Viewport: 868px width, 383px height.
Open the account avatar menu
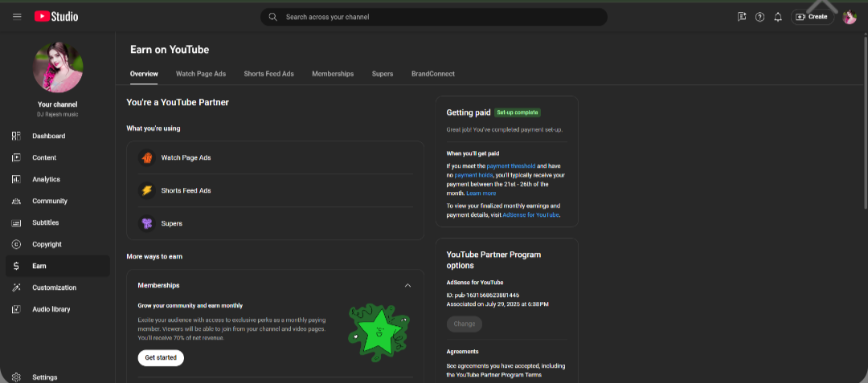(x=850, y=17)
